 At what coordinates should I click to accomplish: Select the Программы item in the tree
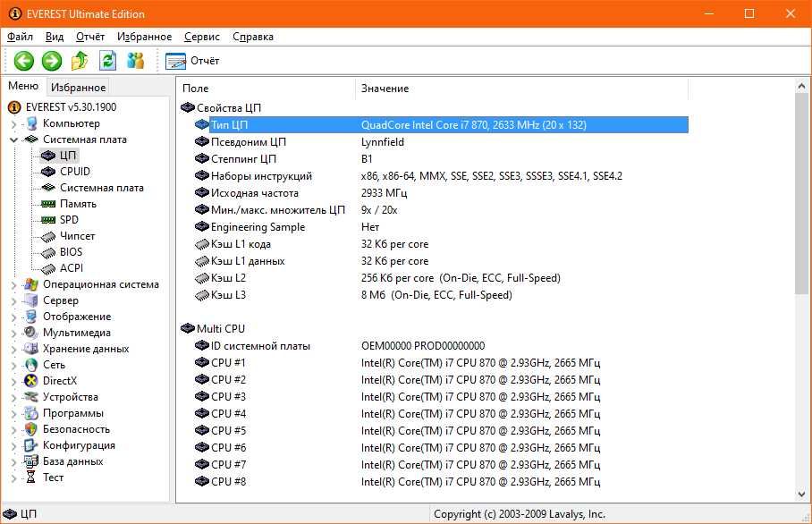tap(73, 413)
